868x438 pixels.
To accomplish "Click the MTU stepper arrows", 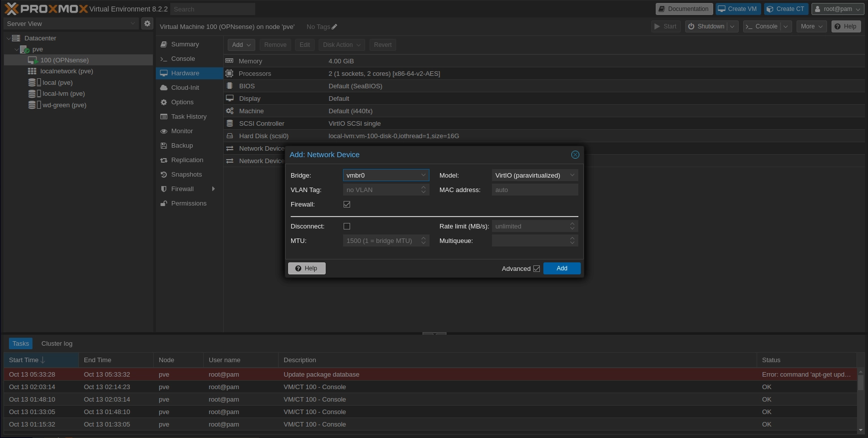I will [x=424, y=241].
